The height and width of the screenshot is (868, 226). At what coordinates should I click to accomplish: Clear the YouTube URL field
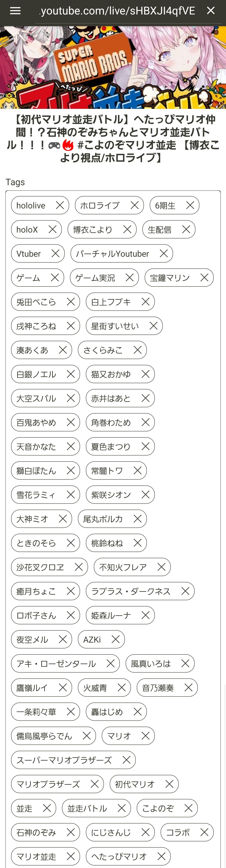(211, 11)
